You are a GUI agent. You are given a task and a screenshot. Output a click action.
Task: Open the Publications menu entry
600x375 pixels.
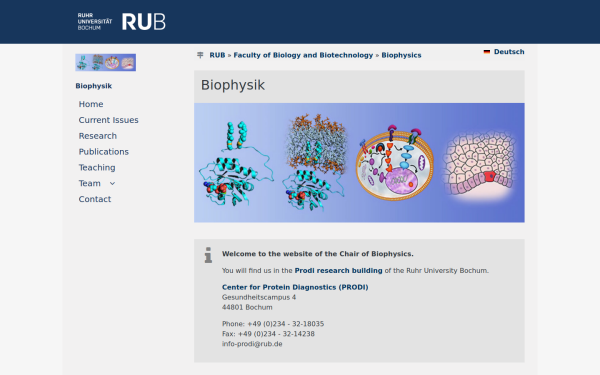(104, 152)
